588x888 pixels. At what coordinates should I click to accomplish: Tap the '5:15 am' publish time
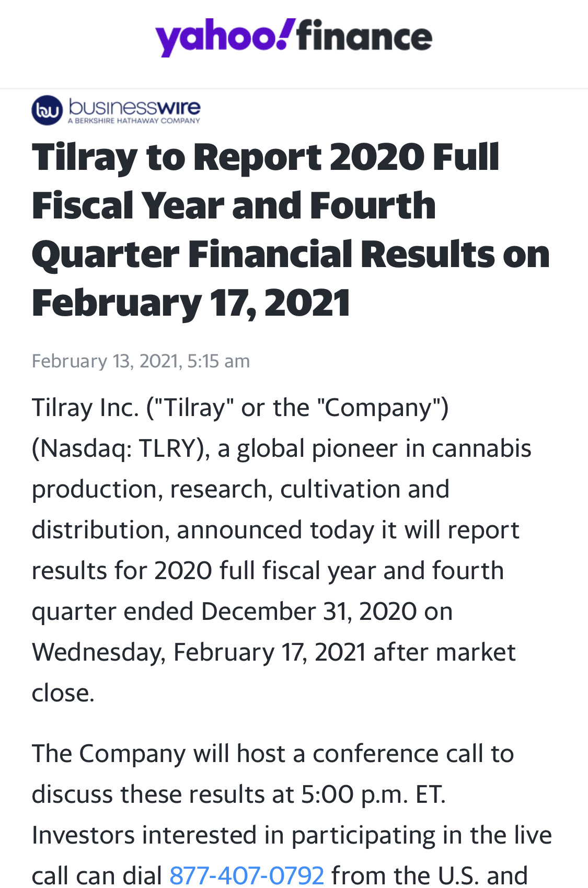[x=218, y=361]
